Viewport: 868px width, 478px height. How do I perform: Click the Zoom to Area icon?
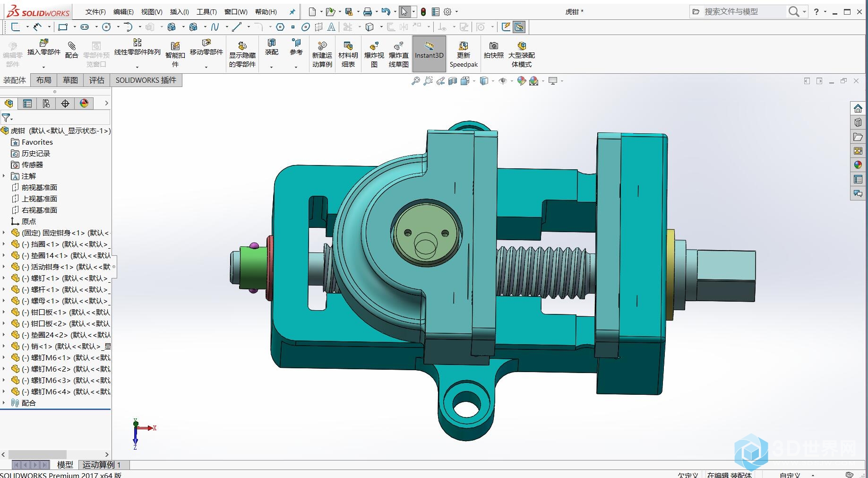[428, 81]
